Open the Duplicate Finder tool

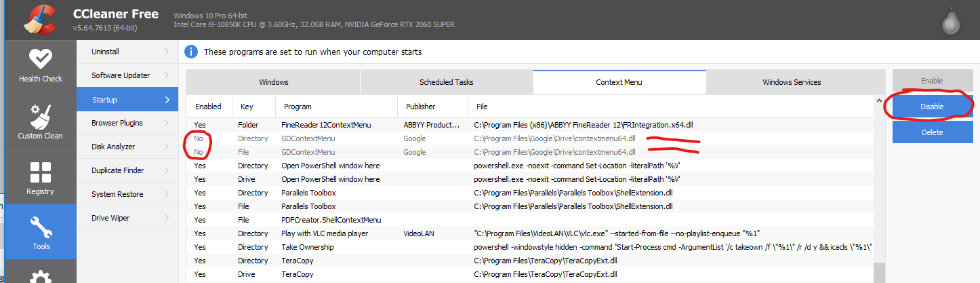point(127,170)
